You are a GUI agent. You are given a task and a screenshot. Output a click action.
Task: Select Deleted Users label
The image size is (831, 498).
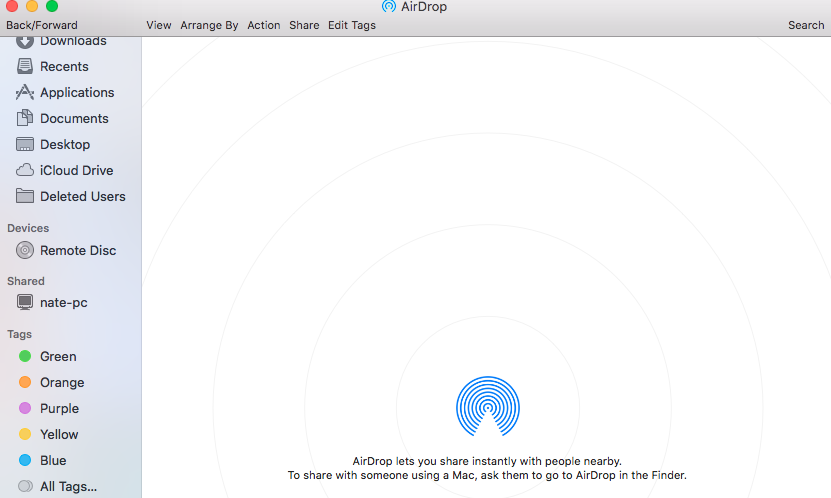coord(83,196)
